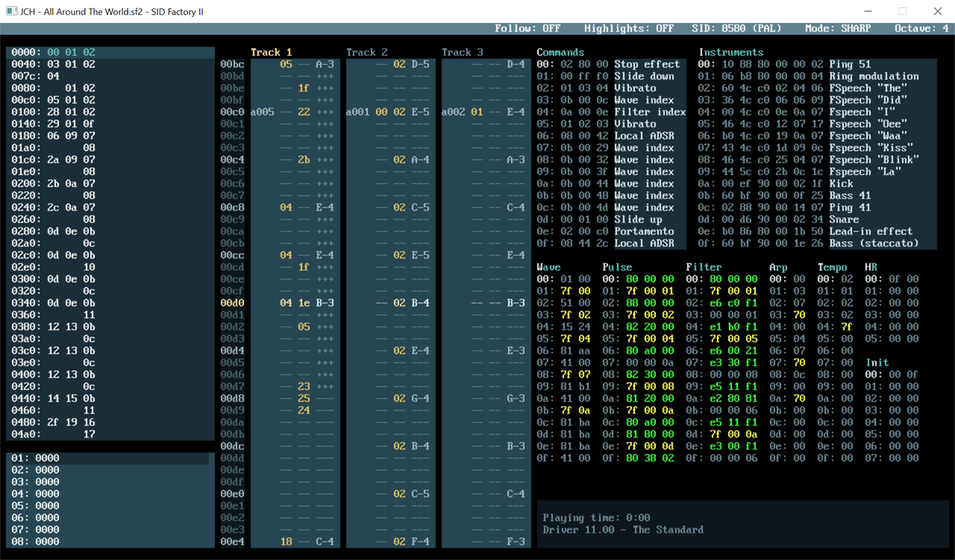Select the Track 2 header
Image resolution: width=955 pixels, height=560 pixels.
367,52
